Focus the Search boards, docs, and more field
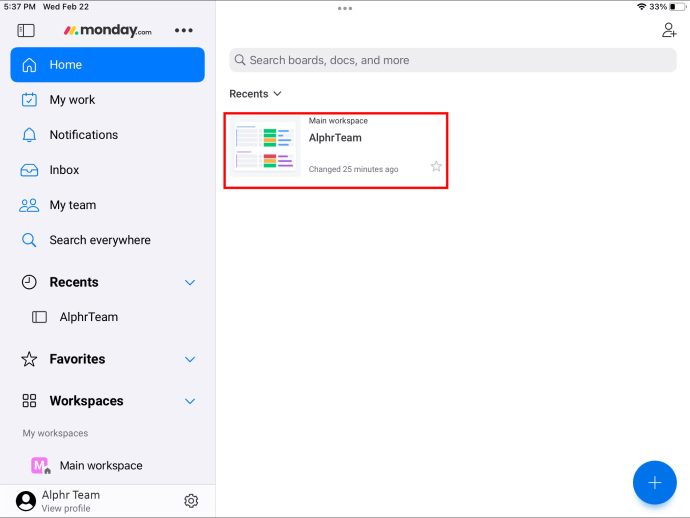Image resolution: width=690 pixels, height=518 pixels. 453,60
